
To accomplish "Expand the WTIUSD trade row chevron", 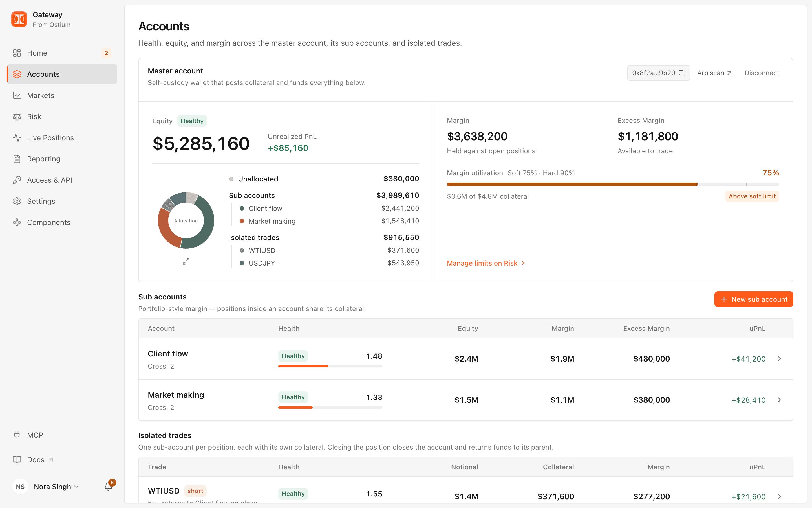I will pyautogui.click(x=779, y=496).
